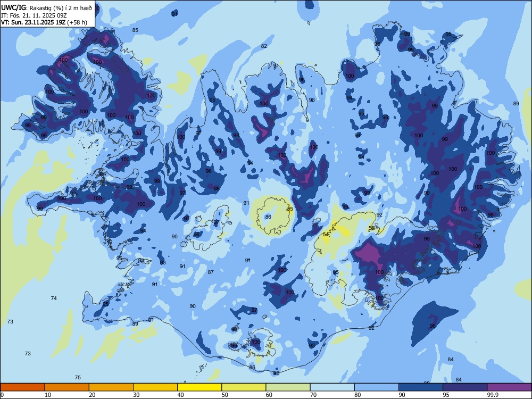Select the light blue 80–90 legend swatch
This screenshot has width=532, height=399.
coord(376,387)
